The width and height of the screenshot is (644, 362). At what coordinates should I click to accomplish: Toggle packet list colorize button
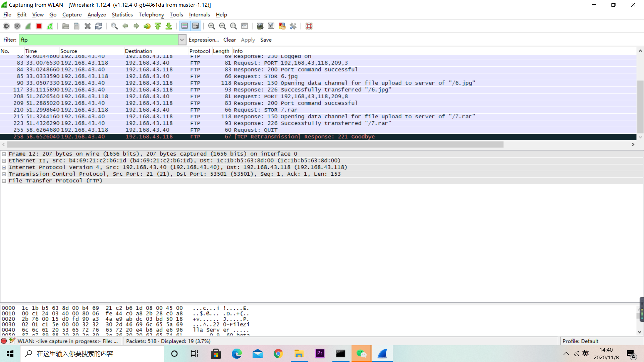(x=184, y=26)
